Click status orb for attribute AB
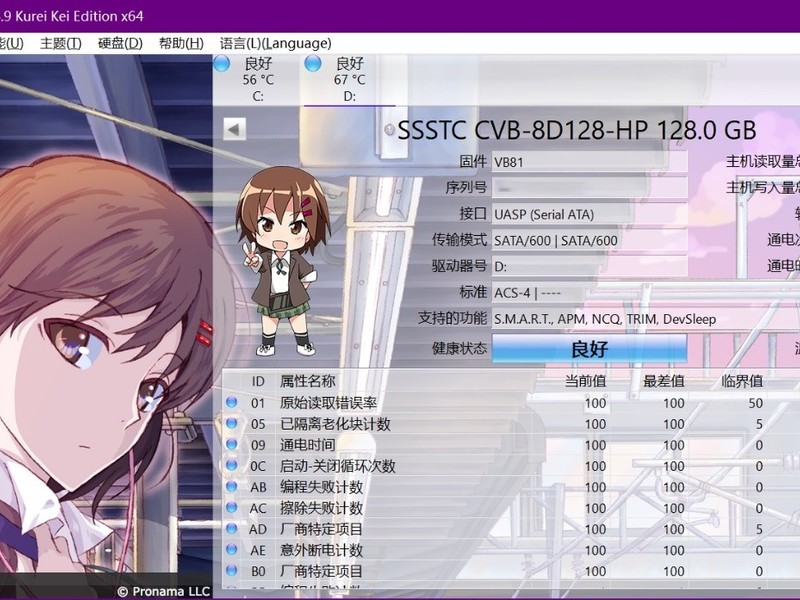The height and width of the screenshot is (600, 800). (232, 486)
